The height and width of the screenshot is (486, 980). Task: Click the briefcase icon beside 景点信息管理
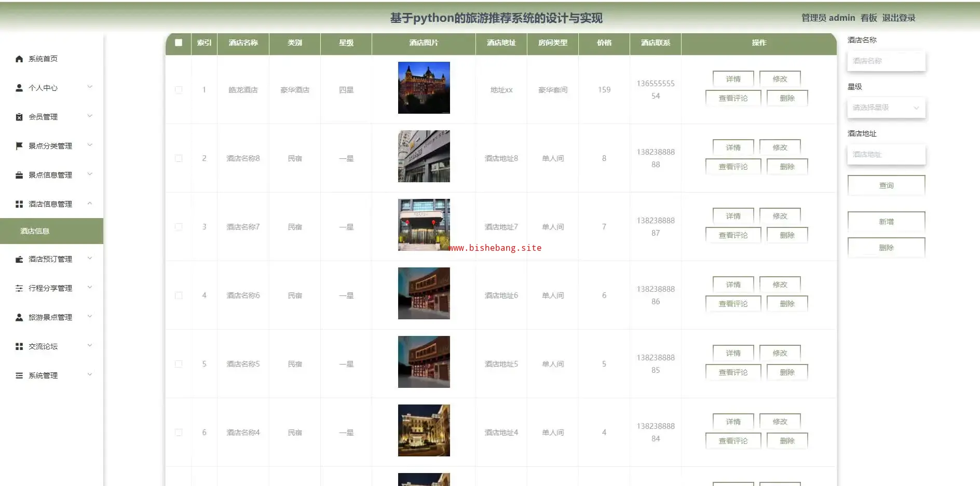(x=19, y=175)
